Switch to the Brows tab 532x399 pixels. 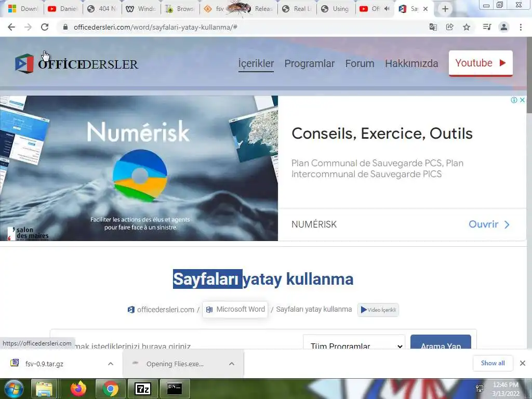coord(180,9)
